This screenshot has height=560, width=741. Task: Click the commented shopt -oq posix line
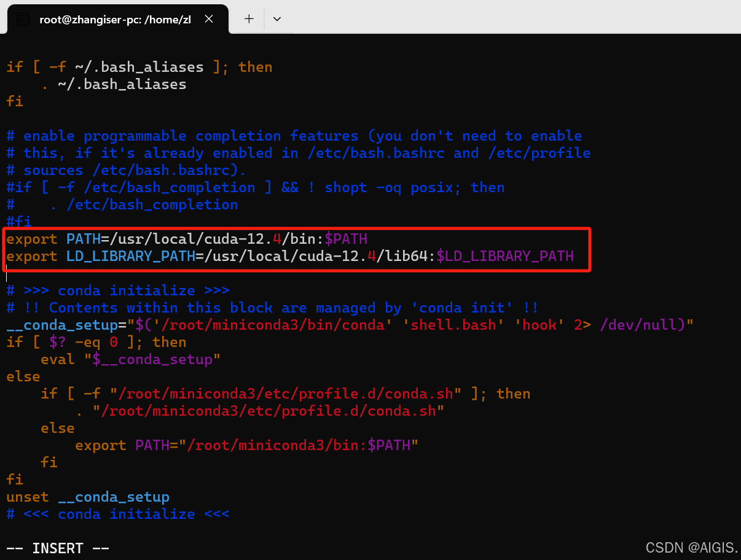click(x=256, y=187)
